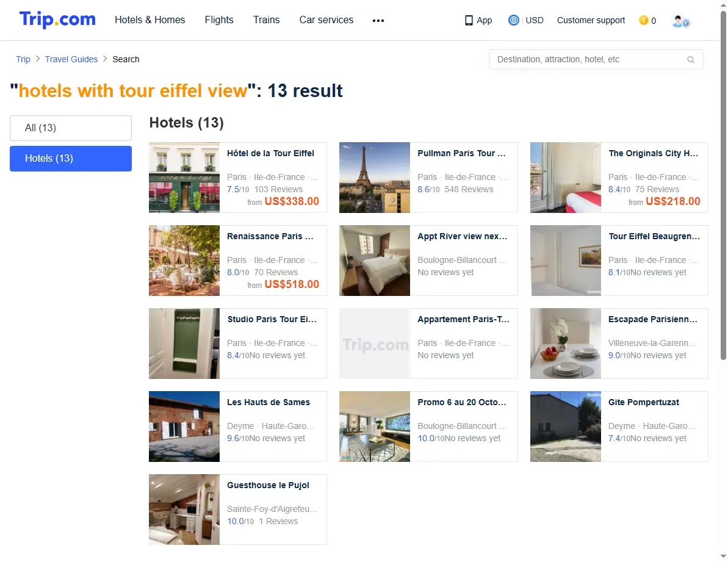
Task: Click 548 Reviews text
Action: coord(469,190)
